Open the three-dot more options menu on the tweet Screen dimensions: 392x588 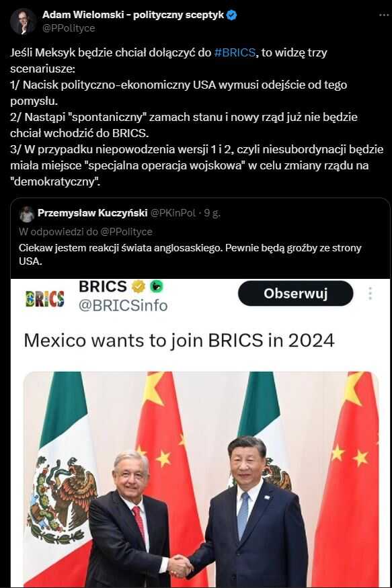(x=384, y=15)
